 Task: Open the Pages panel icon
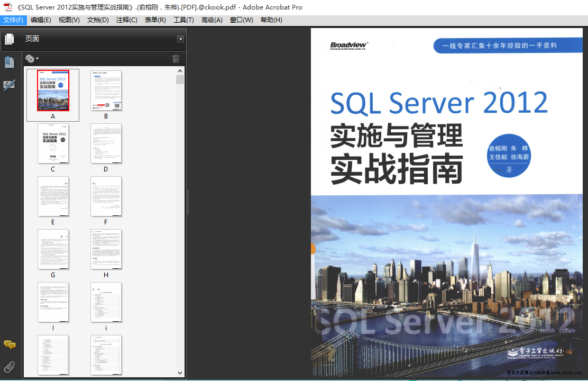(x=9, y=39)
